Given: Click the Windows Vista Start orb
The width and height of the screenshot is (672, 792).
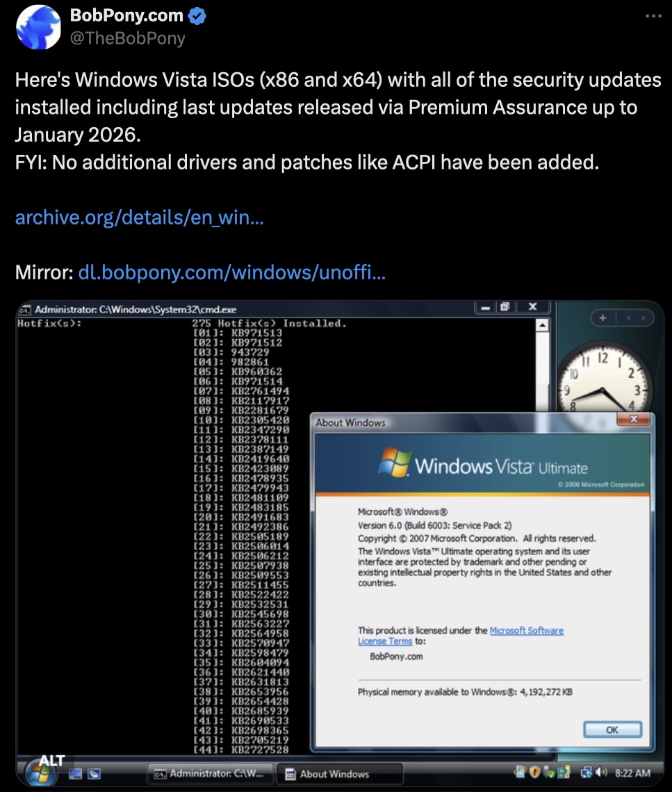Looking at the screenshot, I should pyautogui.click(x=40, y=772).
